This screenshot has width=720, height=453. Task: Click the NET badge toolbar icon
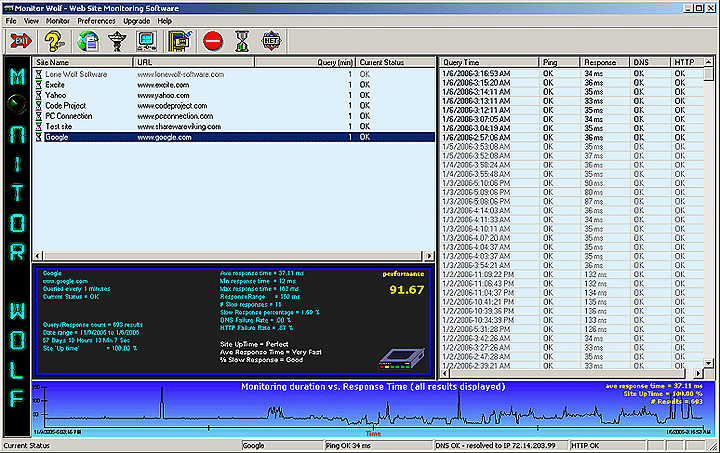click(271, 41)
